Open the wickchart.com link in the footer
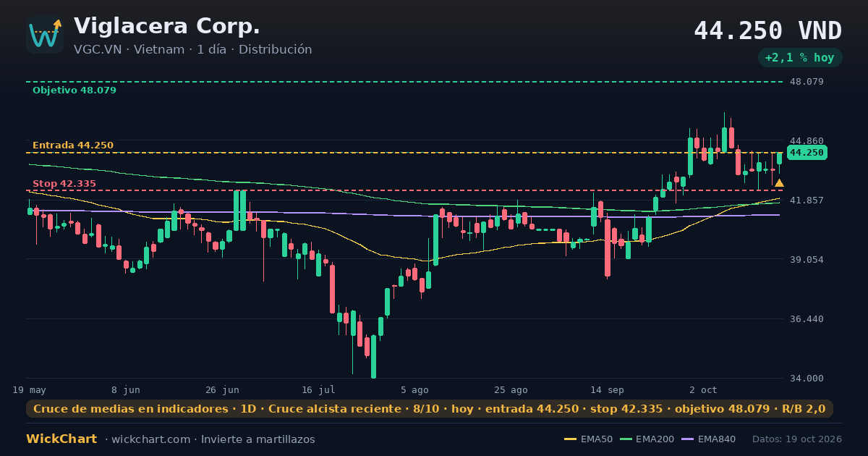Image resolution: width=868 pixels, height=456 pixels. pos(152,439)
